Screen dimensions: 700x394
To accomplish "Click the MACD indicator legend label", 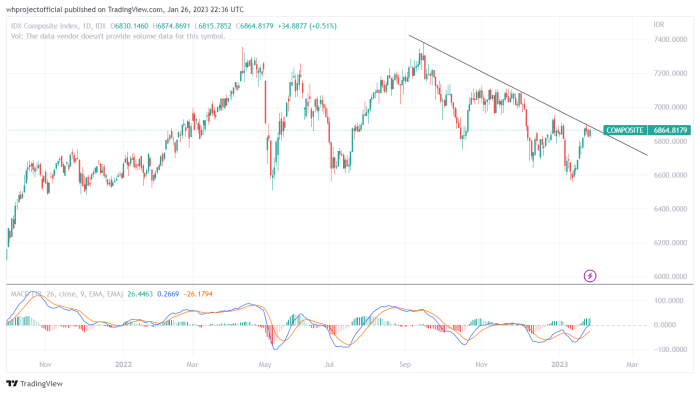I will 67,294.
